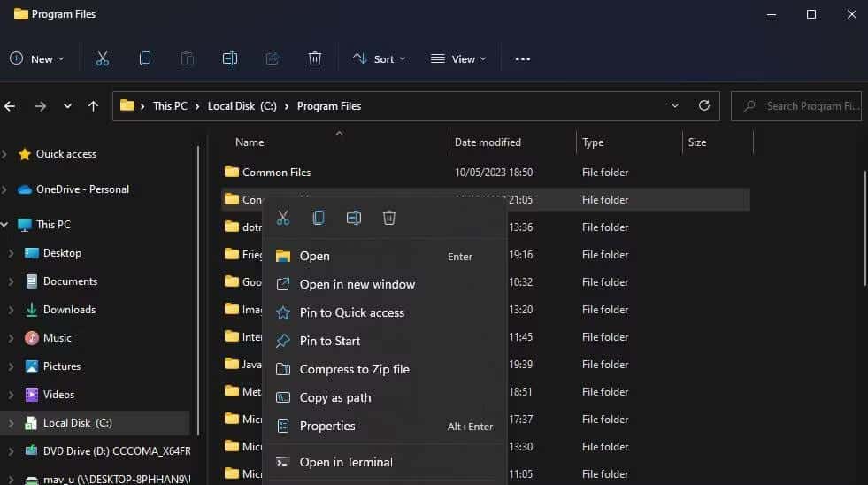Choose Open in Terminal
This screenshot has height=485, width=868.
[385, 462]
